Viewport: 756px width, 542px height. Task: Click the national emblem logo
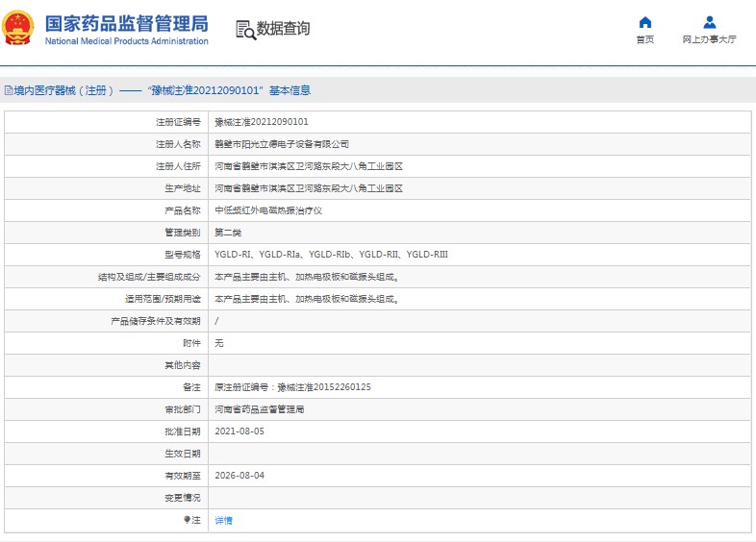point(18,28)
